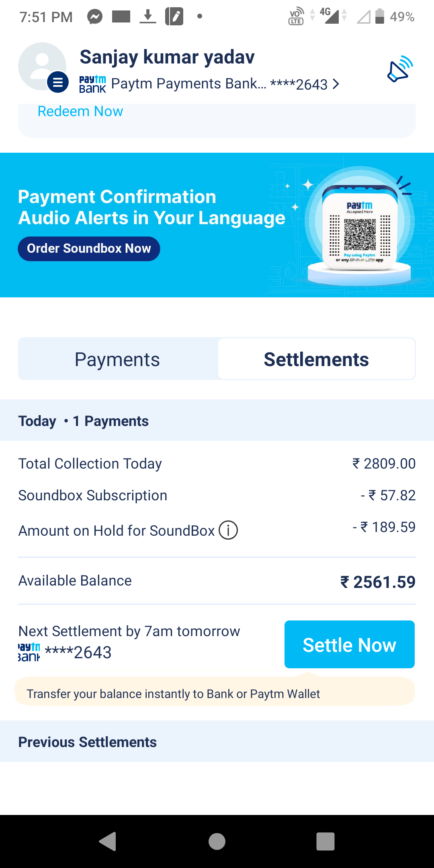Tap the Redeem Now link

pyautogui.click(x=80, y=111)
